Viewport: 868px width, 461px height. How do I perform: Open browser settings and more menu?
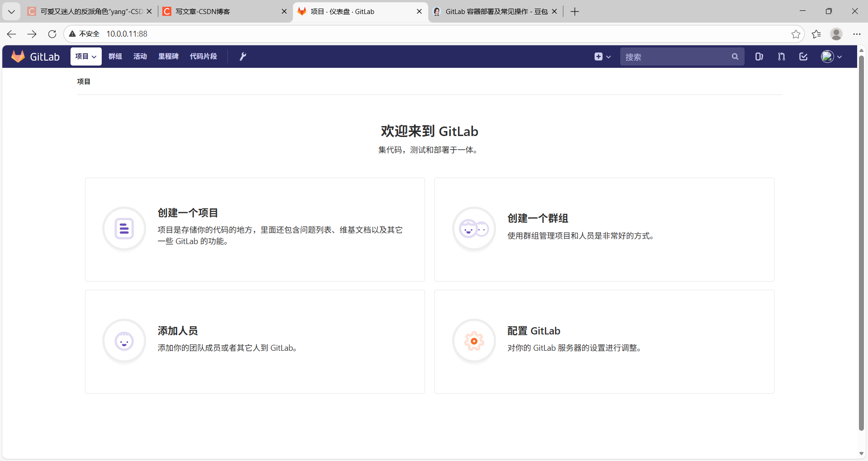pyautogui.click(x=857, y=34)
